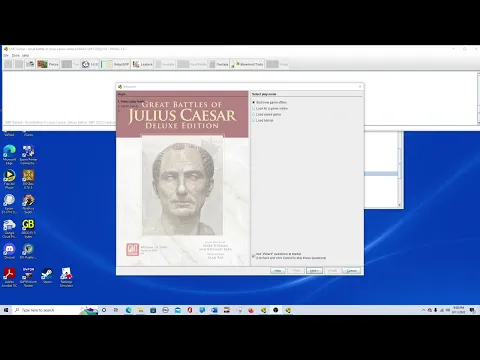Click the Cortana circle on taskbar
This screenshot has height=360, width=480.
(x=104, y=310)
